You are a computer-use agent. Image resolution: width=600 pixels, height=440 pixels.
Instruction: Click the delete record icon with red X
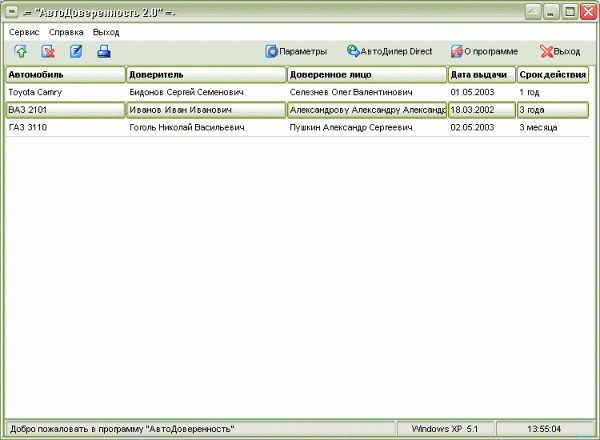pyautogui.click(x=48, y=51)
